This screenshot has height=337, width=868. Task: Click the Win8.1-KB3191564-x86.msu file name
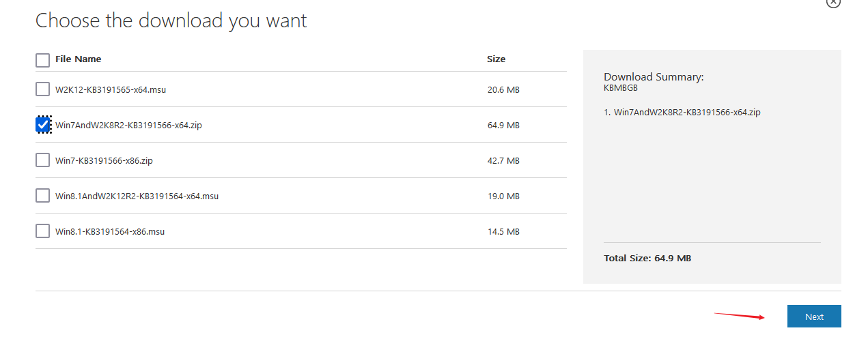click(x=110, y=231)
